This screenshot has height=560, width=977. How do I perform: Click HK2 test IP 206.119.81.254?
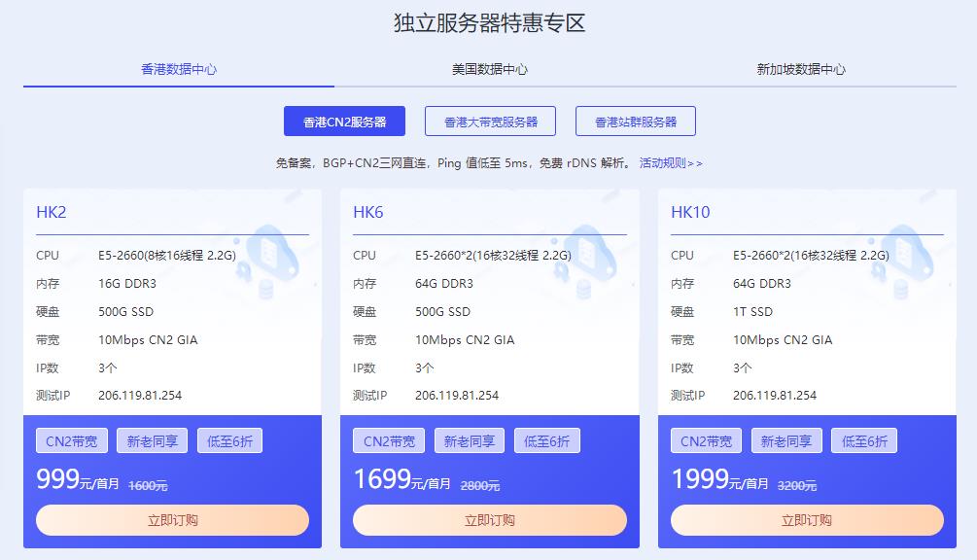point(140,396)
